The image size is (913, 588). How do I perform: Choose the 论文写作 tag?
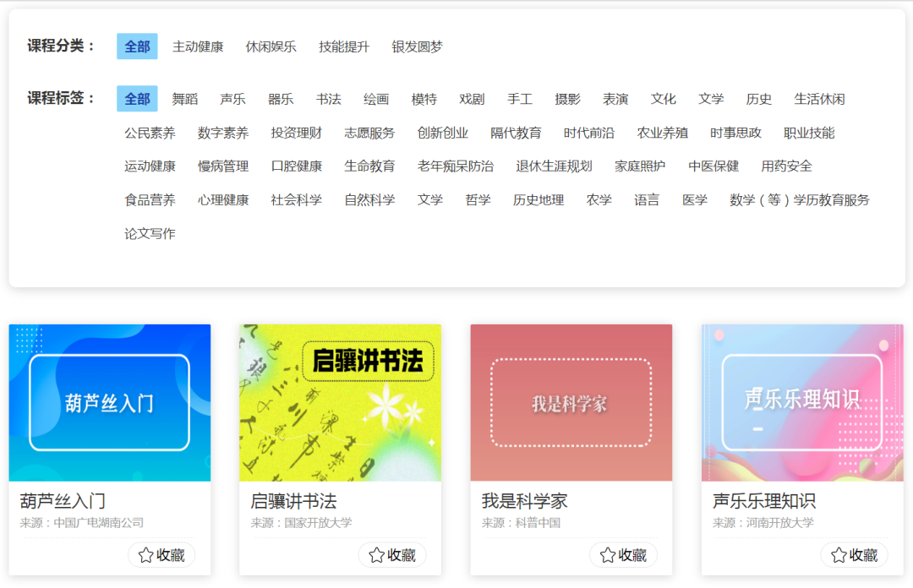(150, 234)
